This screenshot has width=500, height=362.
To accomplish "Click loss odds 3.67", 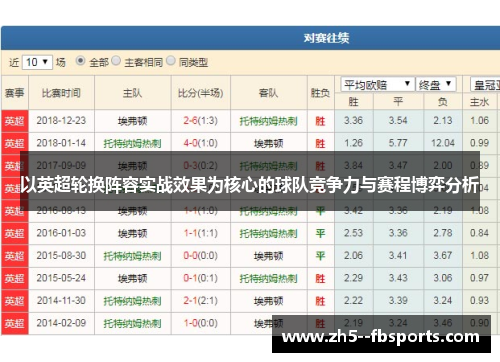I will [443, 255].
